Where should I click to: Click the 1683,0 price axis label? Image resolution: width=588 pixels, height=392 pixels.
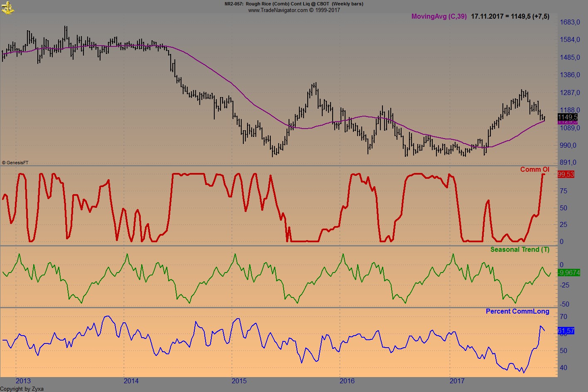click(x=570, y=22)
